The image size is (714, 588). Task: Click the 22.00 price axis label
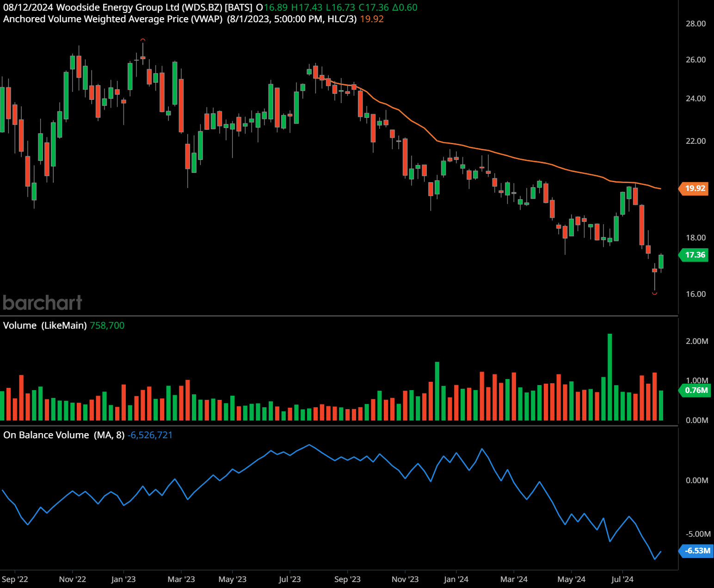pos(696,141)
